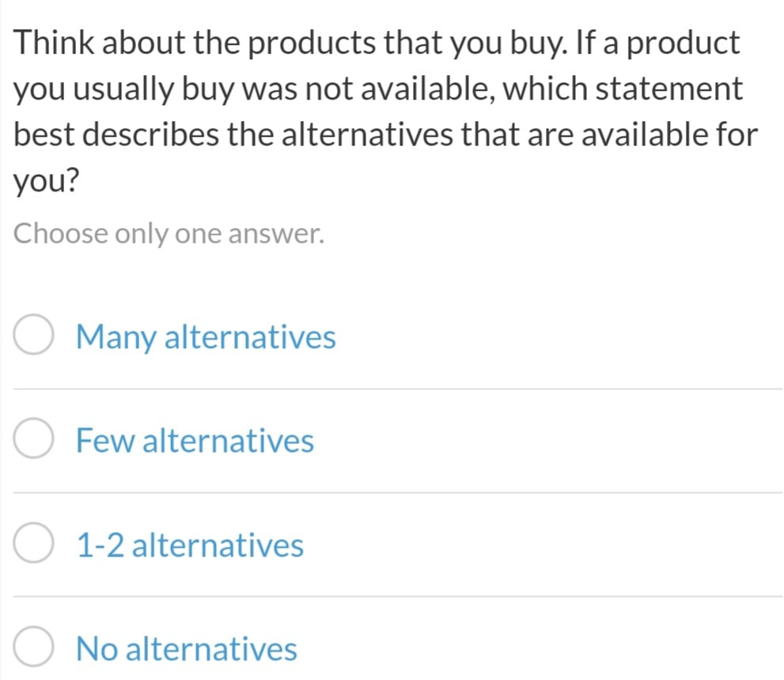Click the divider below Many alternatives
This screenshot has width=784, height=680.
click(x=397, y=389)
